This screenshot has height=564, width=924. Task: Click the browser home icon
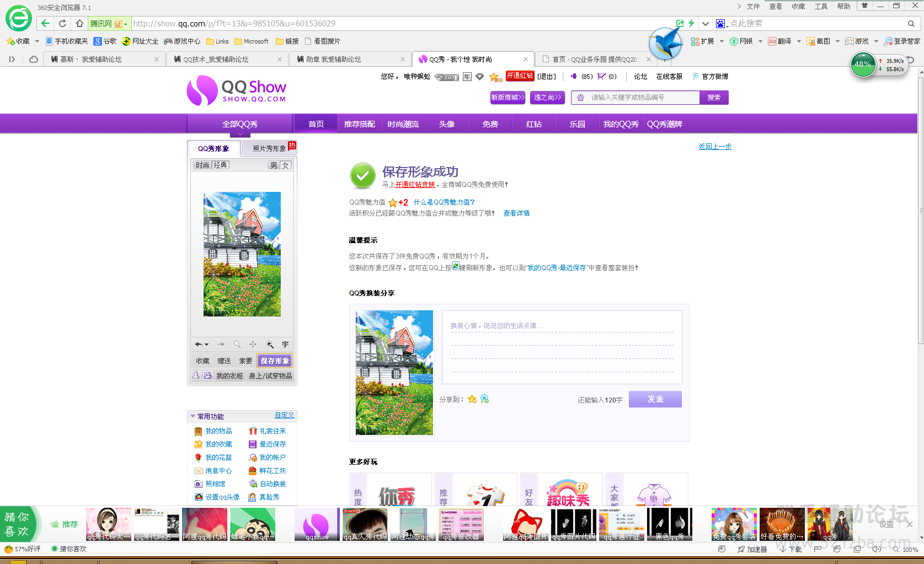click(x=79, y=24)
